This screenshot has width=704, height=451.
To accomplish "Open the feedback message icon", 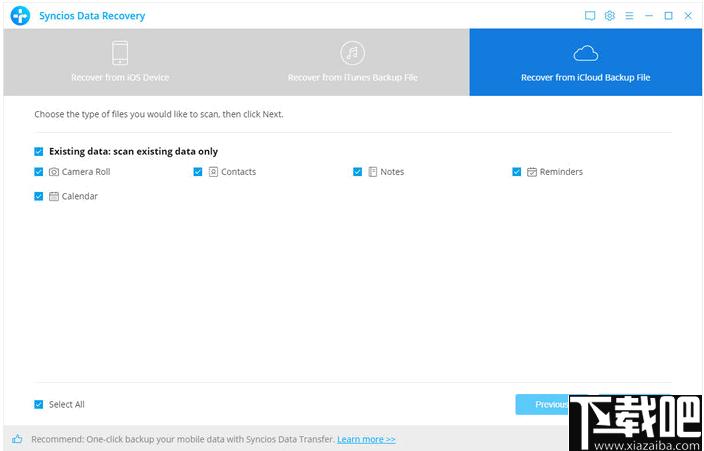I will 590,16.
